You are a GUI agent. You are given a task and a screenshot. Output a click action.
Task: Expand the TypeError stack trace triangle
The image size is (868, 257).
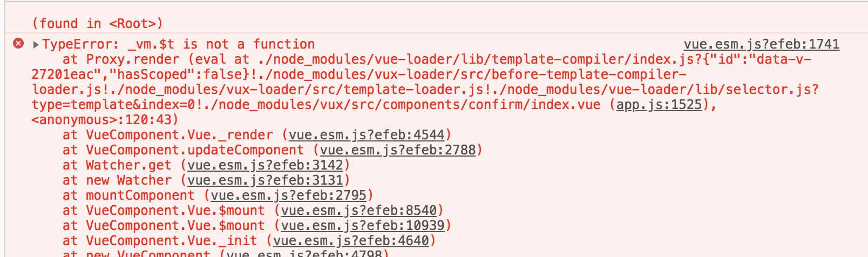[36, 44]
